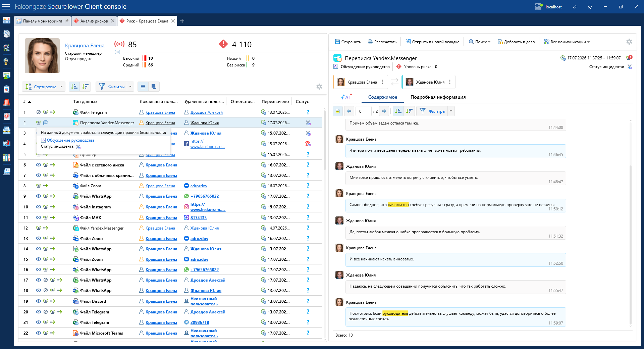644x349 pixels.
Task: Select the Риск - Кравцова Елена tab
Action: click(147, 21)
